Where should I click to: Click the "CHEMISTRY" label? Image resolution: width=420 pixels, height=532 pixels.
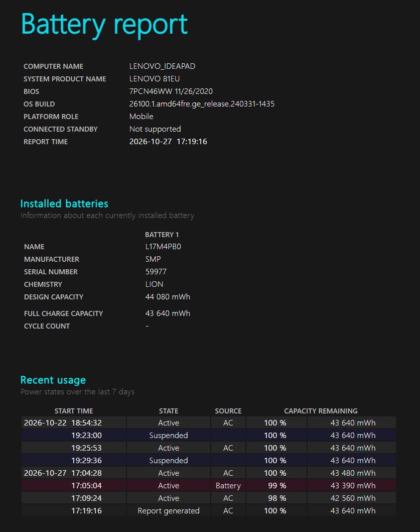[43, 284]
